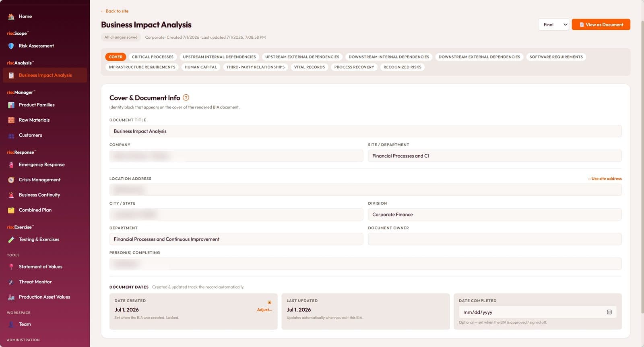Click the Emergency Response icon
644x347 pixels.
[11, 165]
